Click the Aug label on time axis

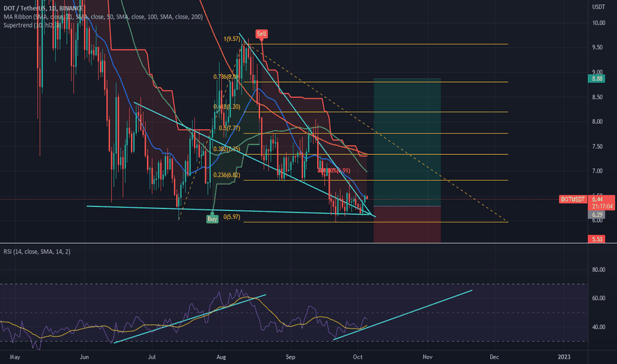221,357
